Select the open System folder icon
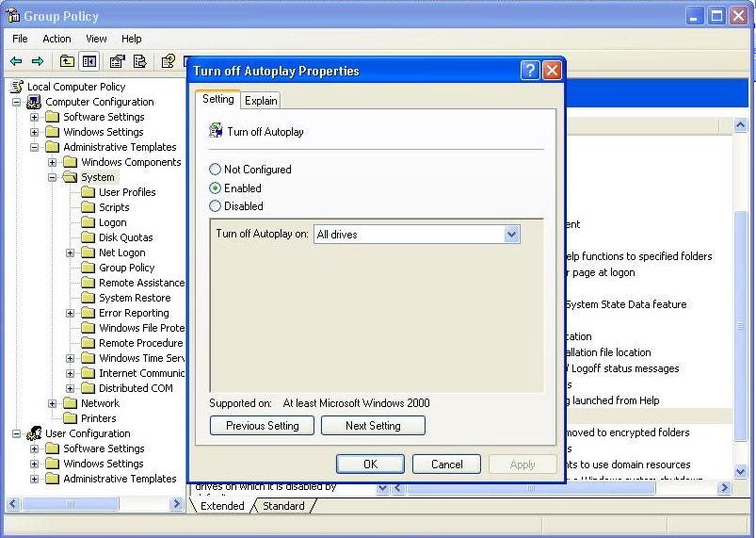Screen dimensions: 756x538 (70, 177)
